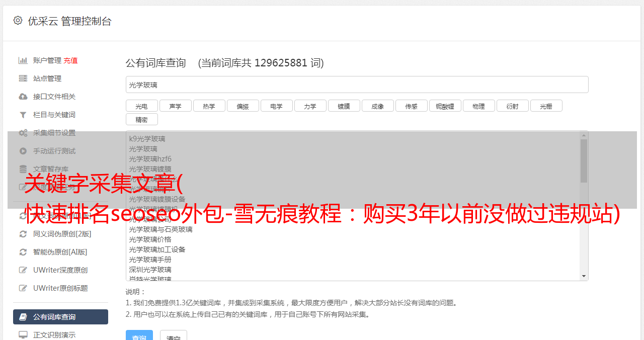Click the 清空 button

[174, 336]
